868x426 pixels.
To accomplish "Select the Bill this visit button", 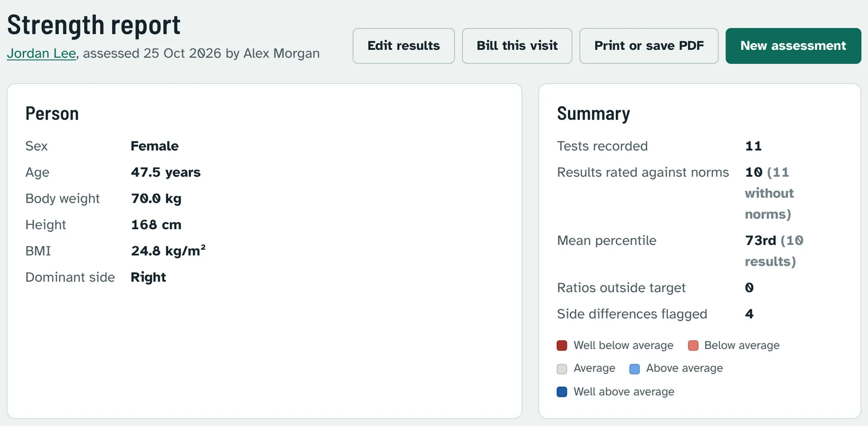I will tap(517, 46).
